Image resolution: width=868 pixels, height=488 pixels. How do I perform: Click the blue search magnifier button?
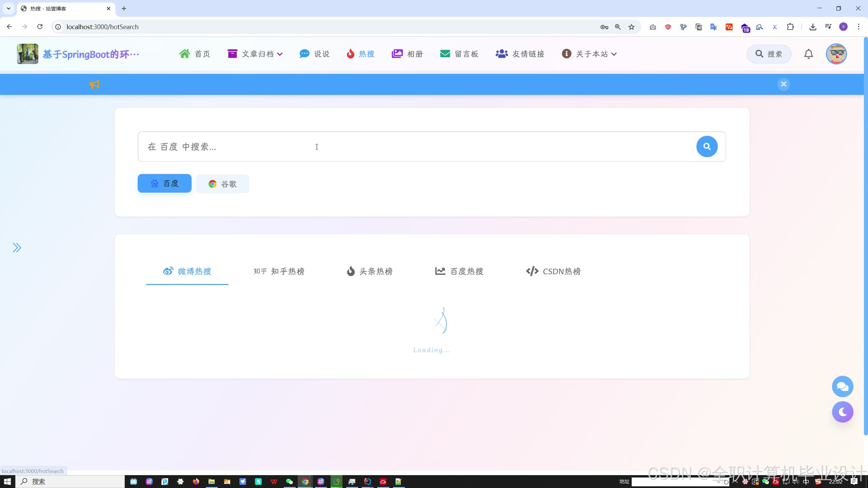(x=707, y=146)
